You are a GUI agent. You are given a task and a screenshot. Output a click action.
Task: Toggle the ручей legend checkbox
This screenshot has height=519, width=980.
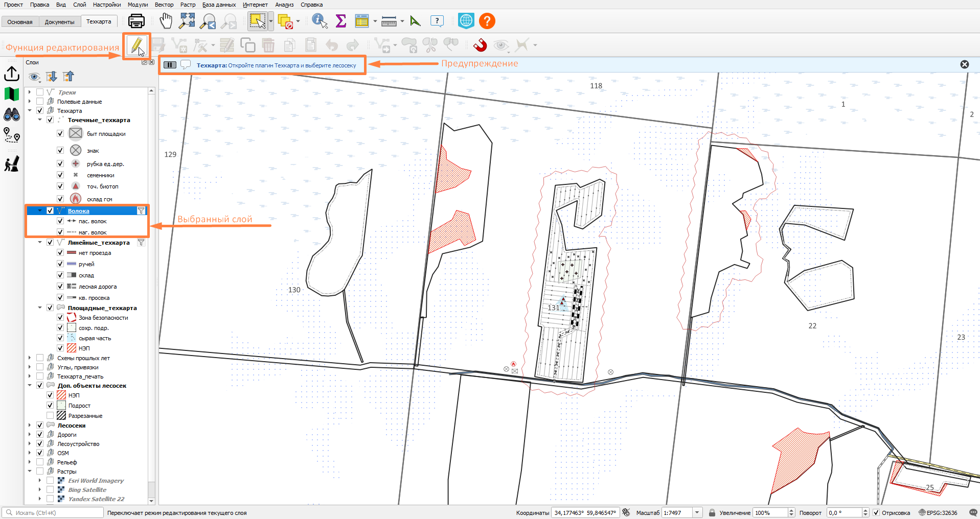(x=60, y=264)
